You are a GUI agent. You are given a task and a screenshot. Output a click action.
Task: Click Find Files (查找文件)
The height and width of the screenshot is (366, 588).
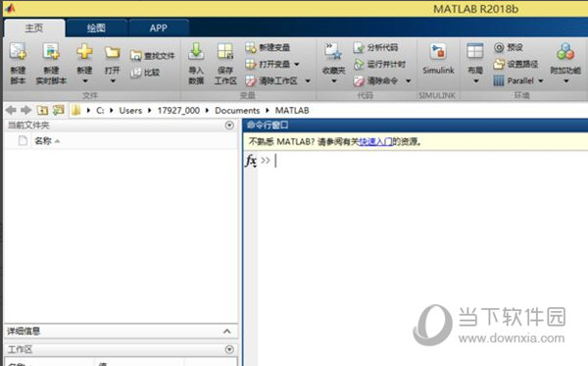153,56
